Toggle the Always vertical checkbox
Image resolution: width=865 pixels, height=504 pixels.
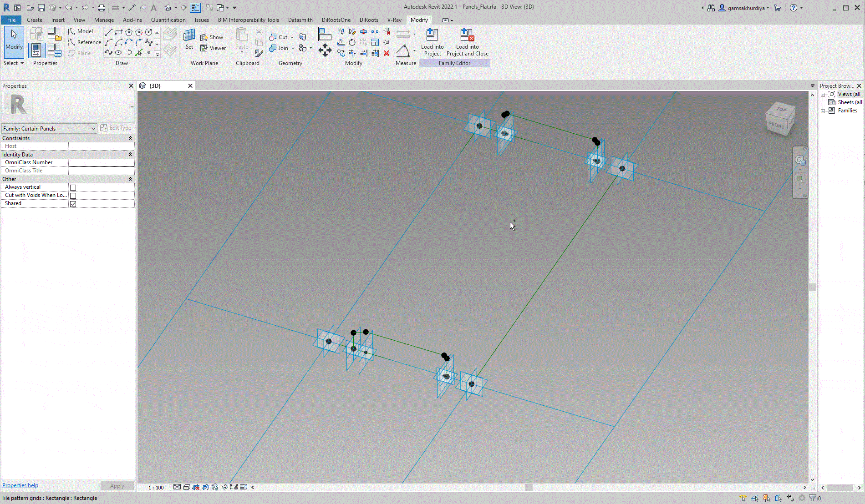(73, 187)
